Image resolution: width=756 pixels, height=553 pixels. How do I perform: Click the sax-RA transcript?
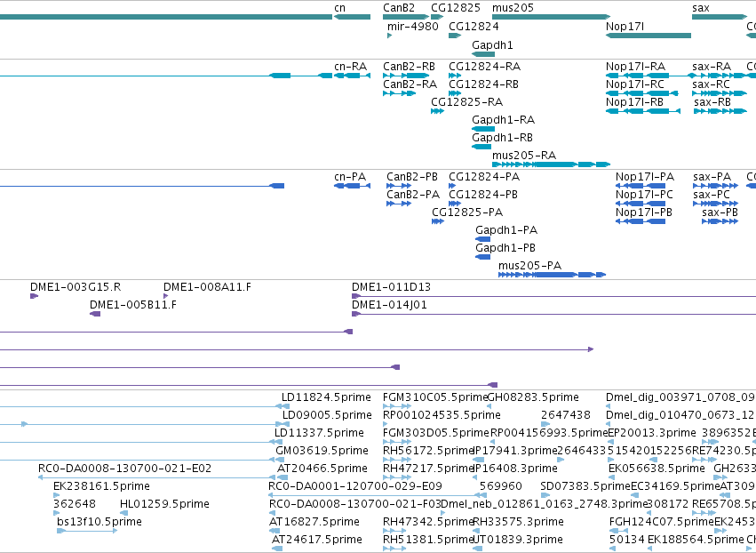pos(719,76)
